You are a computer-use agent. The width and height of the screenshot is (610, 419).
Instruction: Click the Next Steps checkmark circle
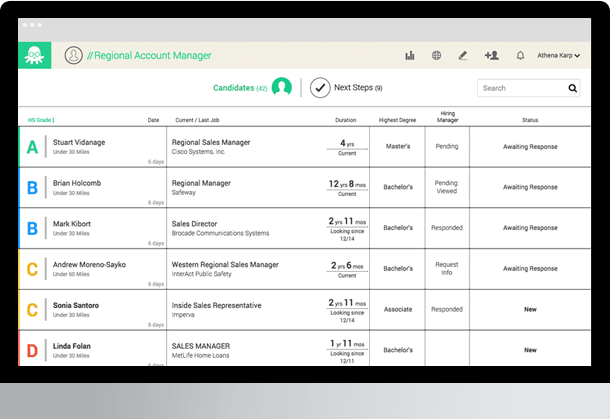click(320, 88)
